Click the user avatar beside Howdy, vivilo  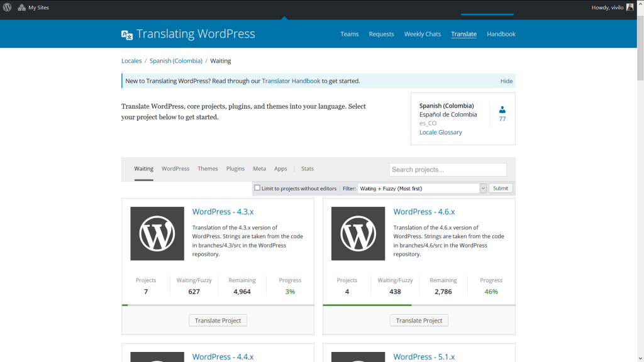(630, 8)
